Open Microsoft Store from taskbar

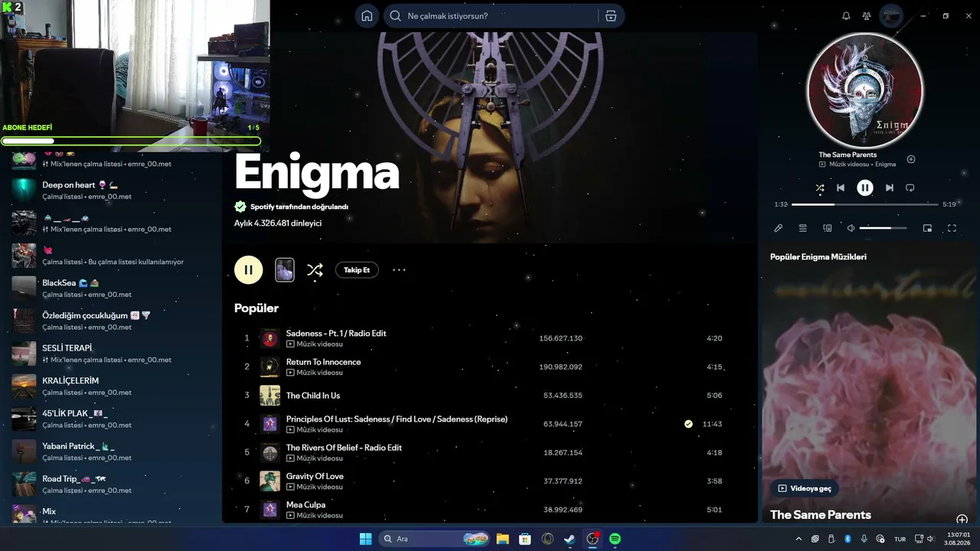[525, 539]
